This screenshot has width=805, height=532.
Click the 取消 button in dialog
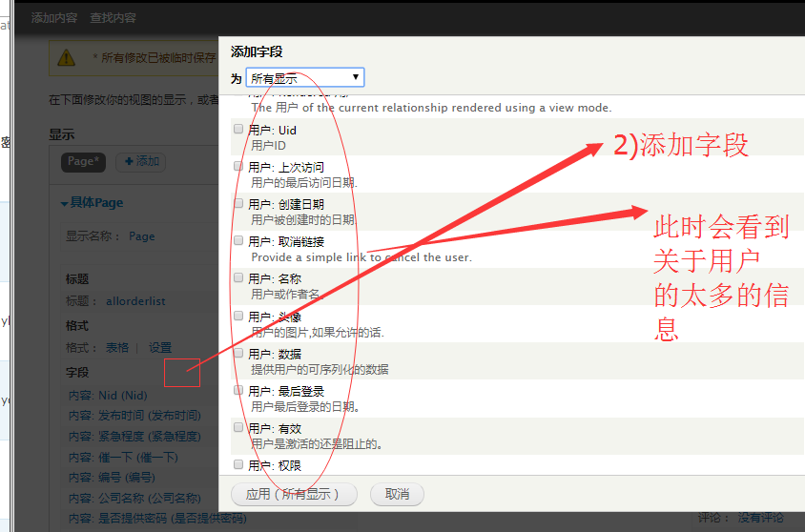click(x=397, y=494)
